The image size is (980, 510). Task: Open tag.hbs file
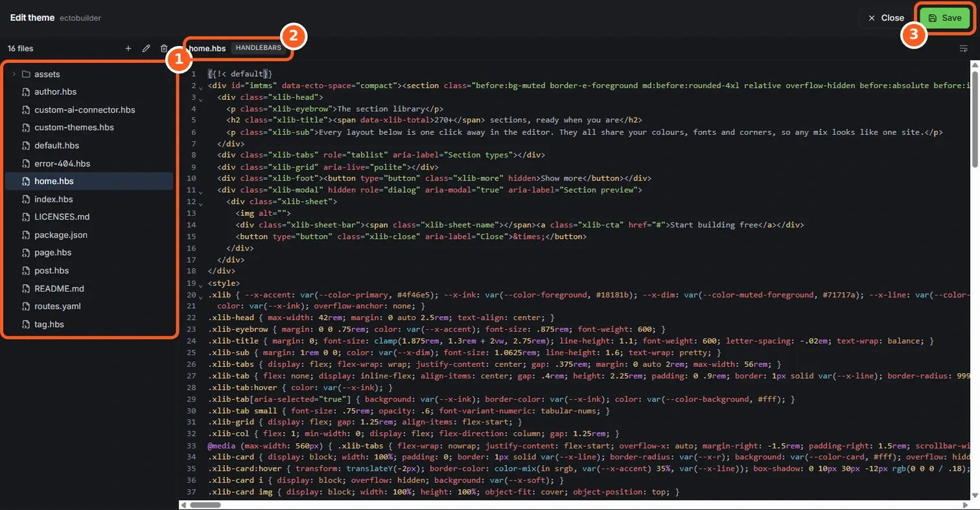(x=89, y=324)
